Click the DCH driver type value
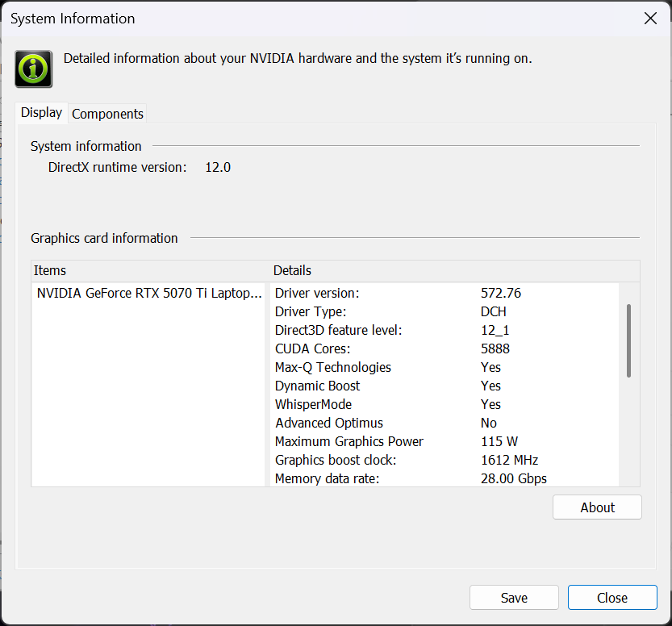The height and width of the screenshot is (626, 672). tap(493, 311)
